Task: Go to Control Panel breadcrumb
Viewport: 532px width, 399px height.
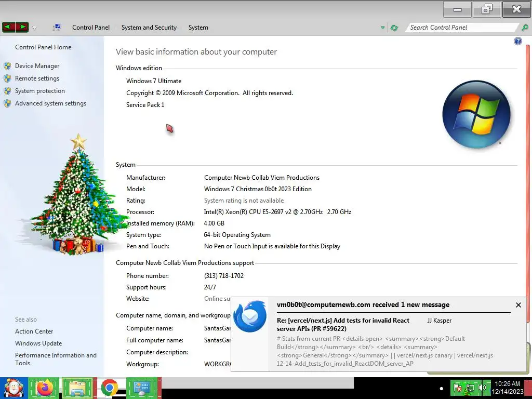Action: coord(90,28)
